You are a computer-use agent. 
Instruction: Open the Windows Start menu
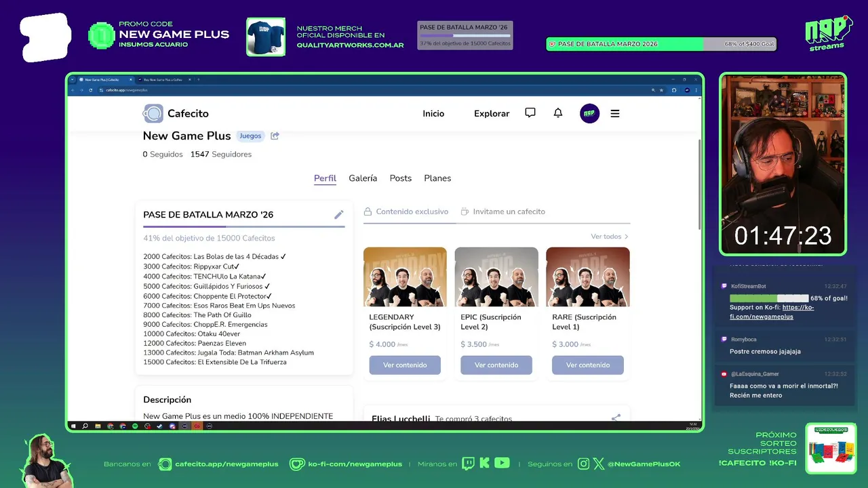pyautogui.click(x=73, y=426)
